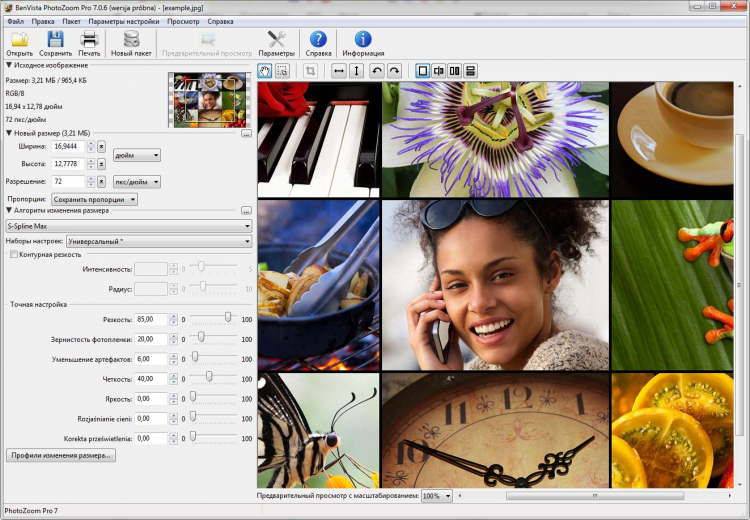Flip the image vertically

[x=356, y=71]
